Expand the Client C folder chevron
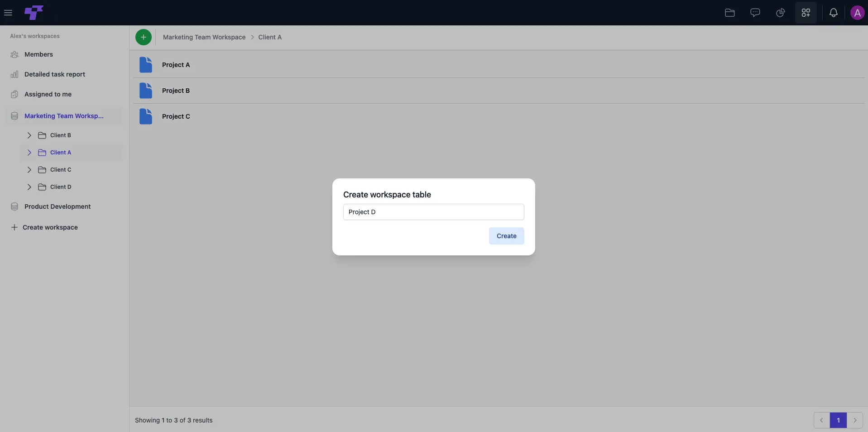Image resolution: width=868 pixels, height=432 pixels. (x=29, y=170)
